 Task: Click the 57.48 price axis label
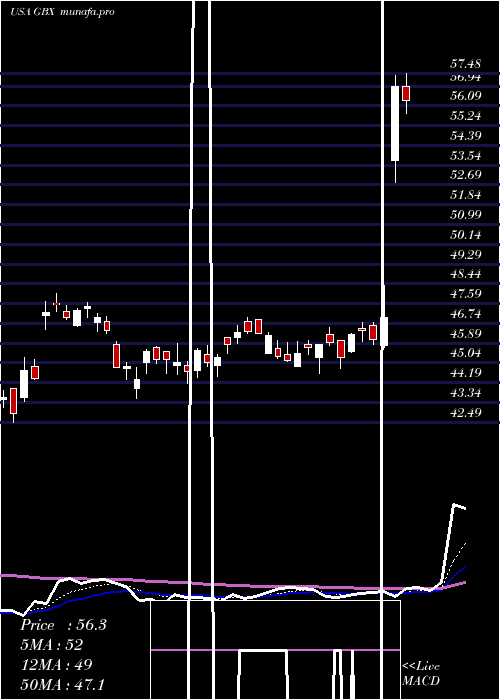466,64
